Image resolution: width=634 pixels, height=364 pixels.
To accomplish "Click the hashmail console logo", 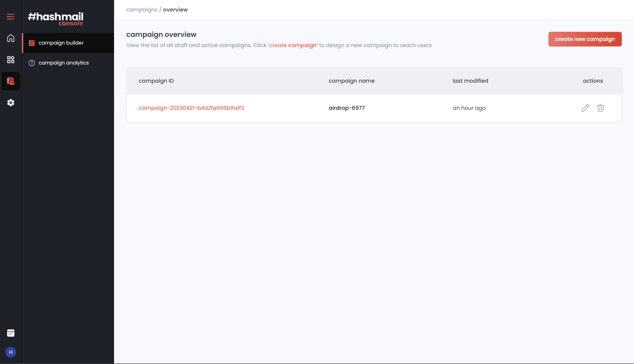I will [x=56, y=19].
